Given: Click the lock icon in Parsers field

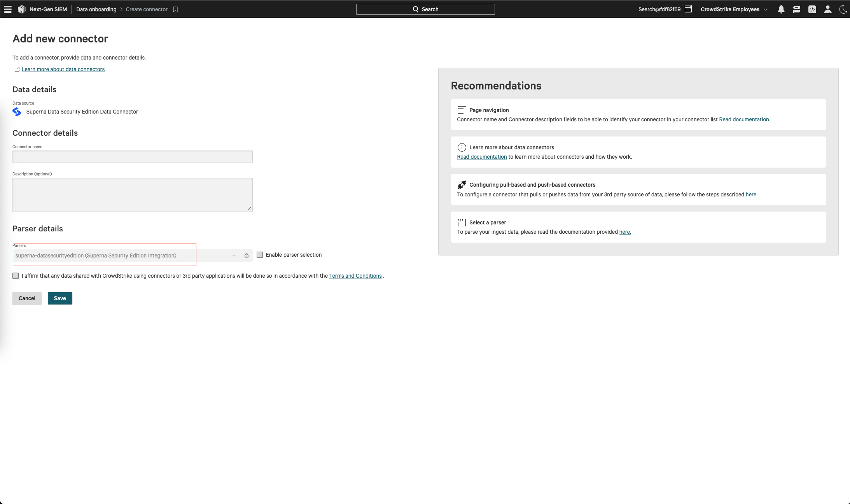Looking at the screenshot, I should point(246,255).
